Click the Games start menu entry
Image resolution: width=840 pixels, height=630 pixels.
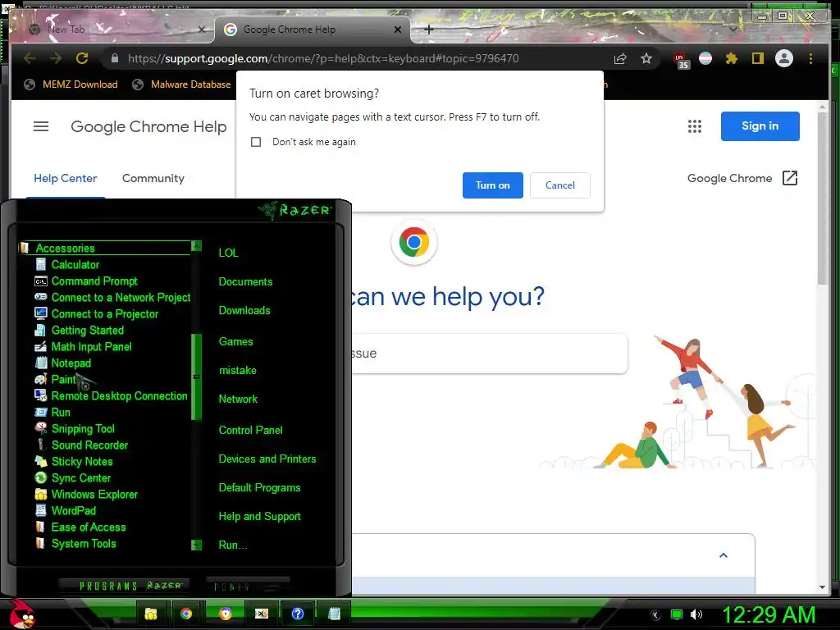click(235, 342)
